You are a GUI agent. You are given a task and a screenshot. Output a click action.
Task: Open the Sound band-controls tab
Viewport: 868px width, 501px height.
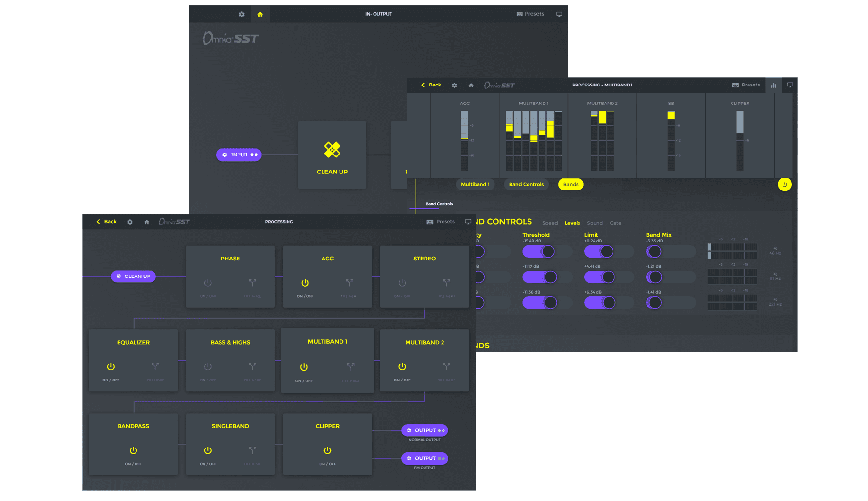(x=595, y=223)
